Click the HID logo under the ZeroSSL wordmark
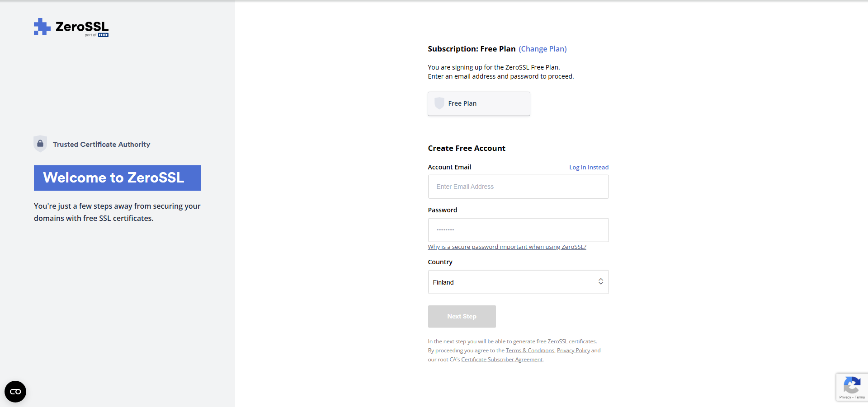The width and height of the screenshot is (868, 407). click(104, 34)
